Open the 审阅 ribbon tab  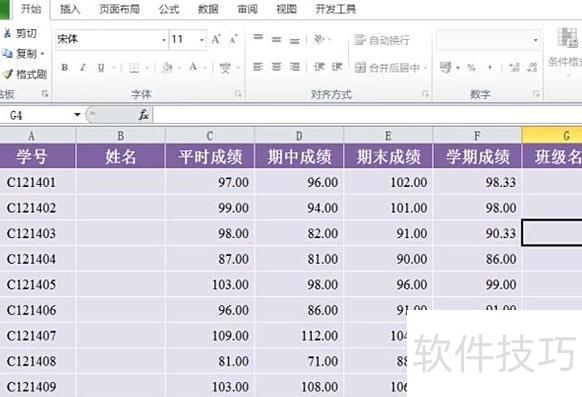[247, 9]
